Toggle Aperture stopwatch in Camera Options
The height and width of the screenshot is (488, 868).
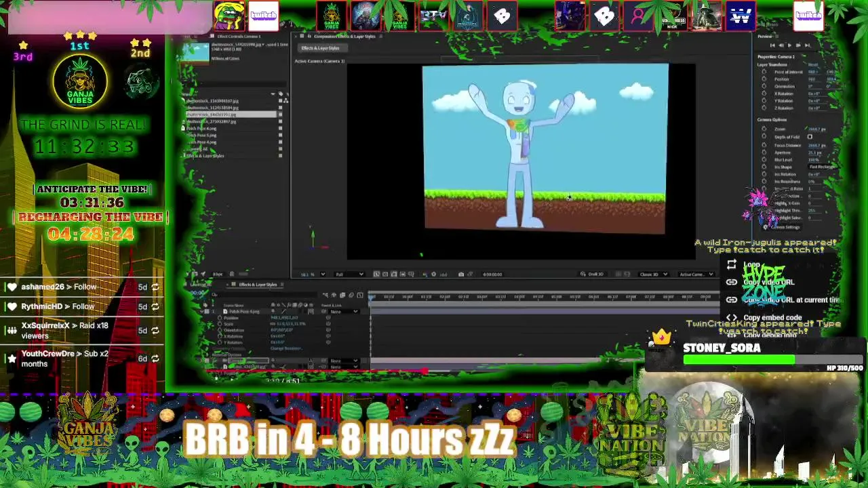764,152
